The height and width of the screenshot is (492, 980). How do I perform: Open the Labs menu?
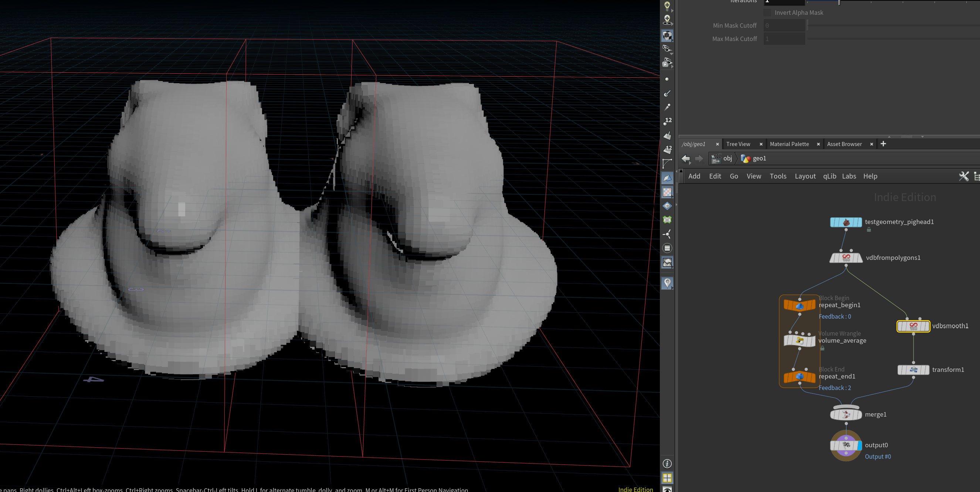point(848,176)
